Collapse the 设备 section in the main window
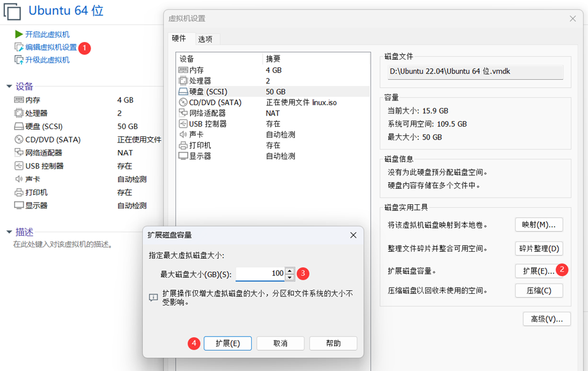The height and width of the screenshot is (371, 588). point(9,86)
